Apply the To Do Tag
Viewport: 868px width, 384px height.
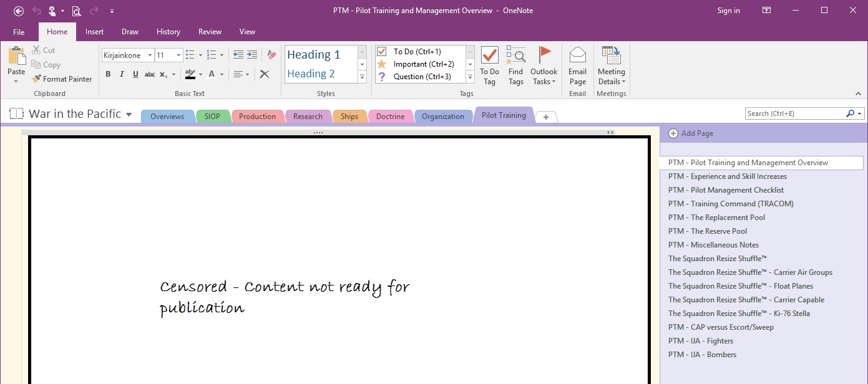pos(490,65)
